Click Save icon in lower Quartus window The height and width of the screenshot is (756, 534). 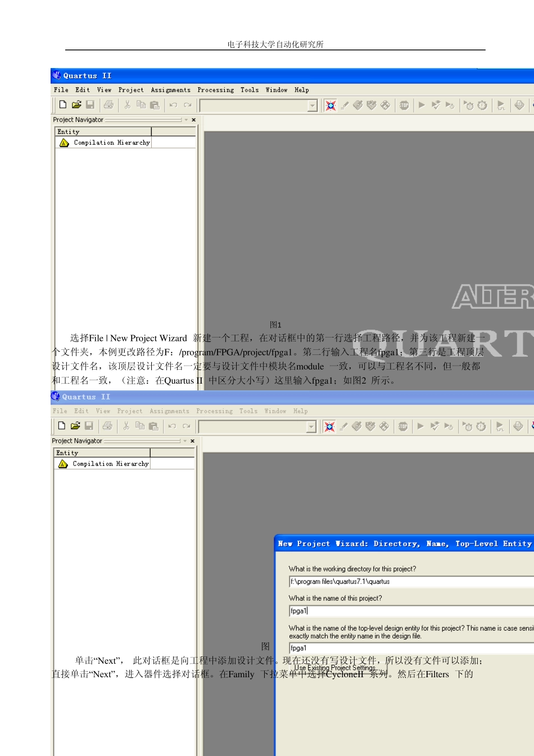click(89, 426)
